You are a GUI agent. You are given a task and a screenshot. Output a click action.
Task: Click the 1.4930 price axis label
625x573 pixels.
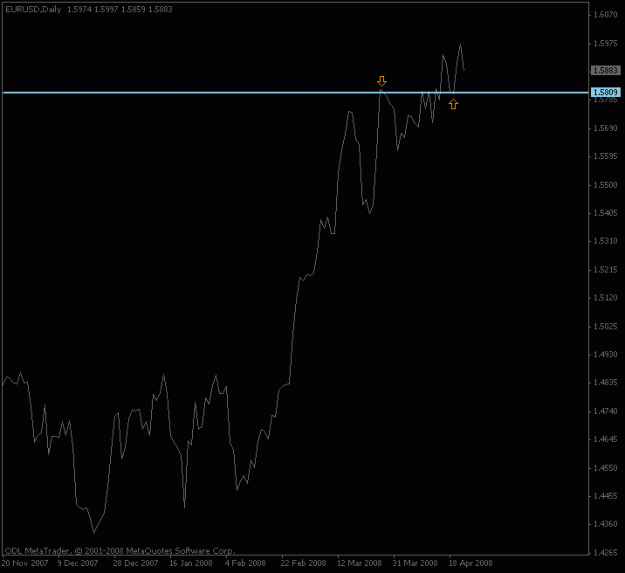click(x=605, y=354)
